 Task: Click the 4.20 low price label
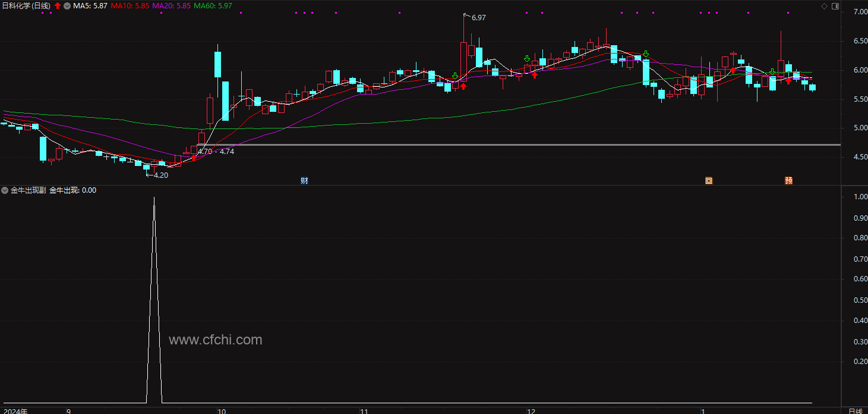click(160, 175)
